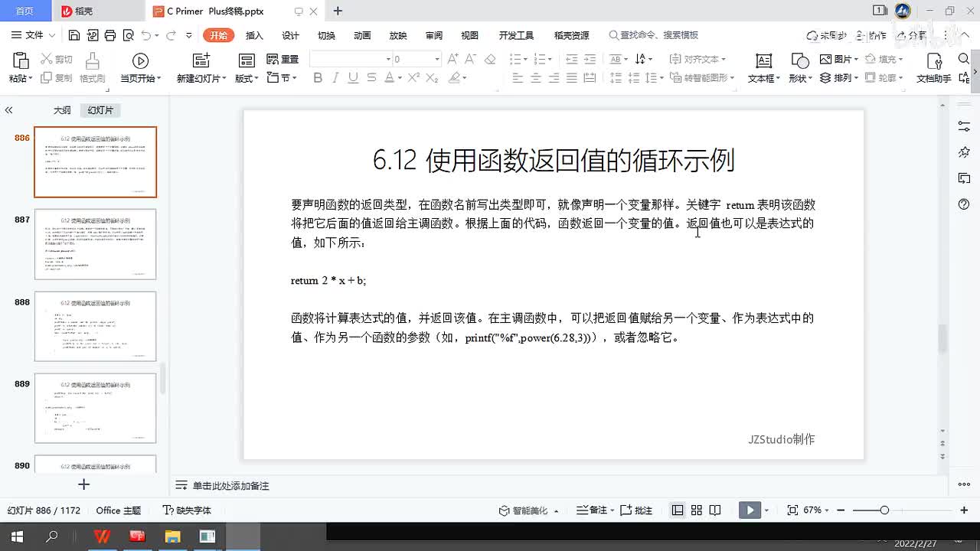Click the subscript X₂ icon

(x=432, y=77)
